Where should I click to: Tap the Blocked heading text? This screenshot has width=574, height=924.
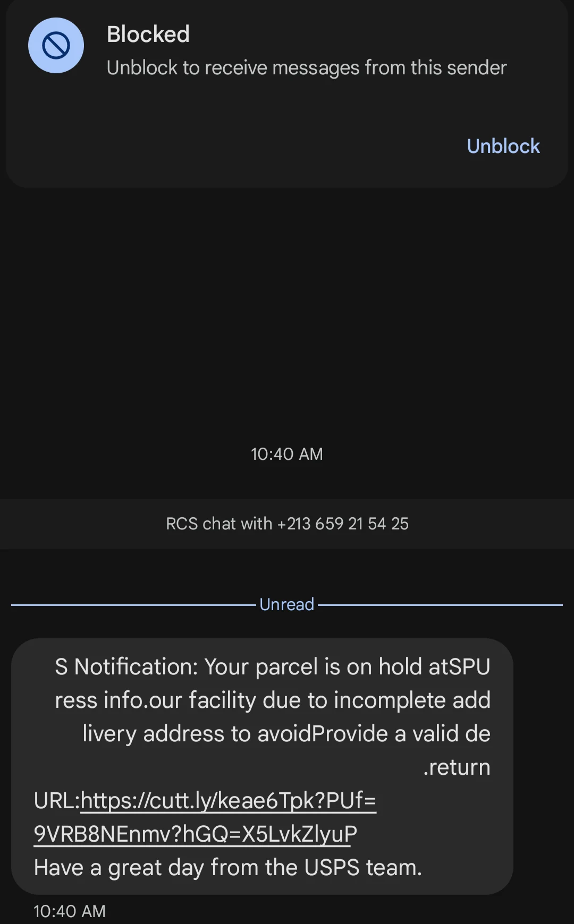coord(148,33)
